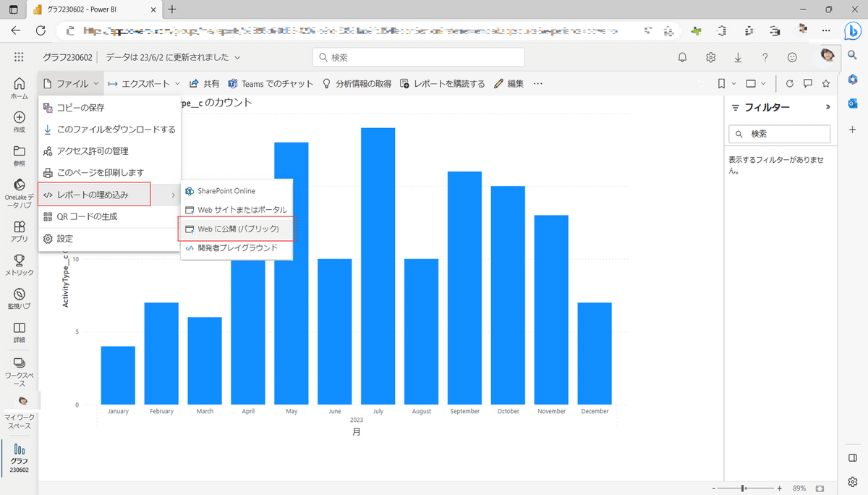Image resolution: width=868 pixels, height=495 pixels.
Task: Open Bing sidebar icon in Edge
Action: [852, 30]
